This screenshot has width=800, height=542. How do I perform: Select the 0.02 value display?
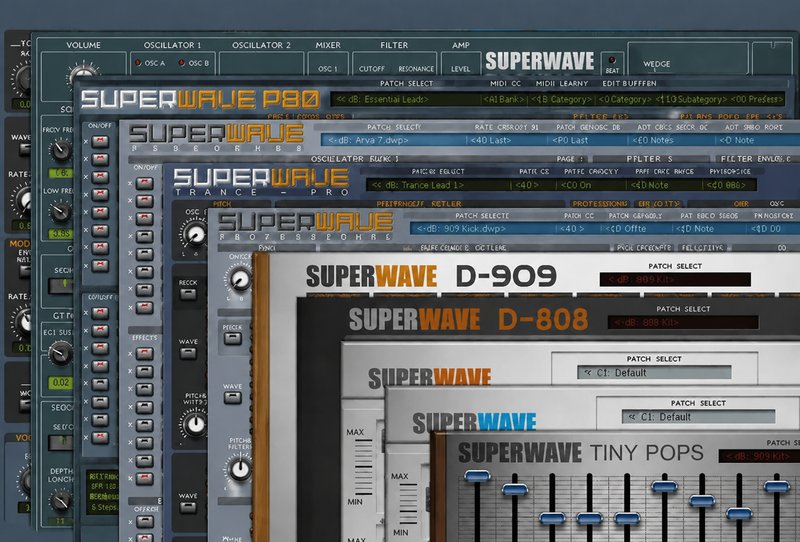point(60,382)
